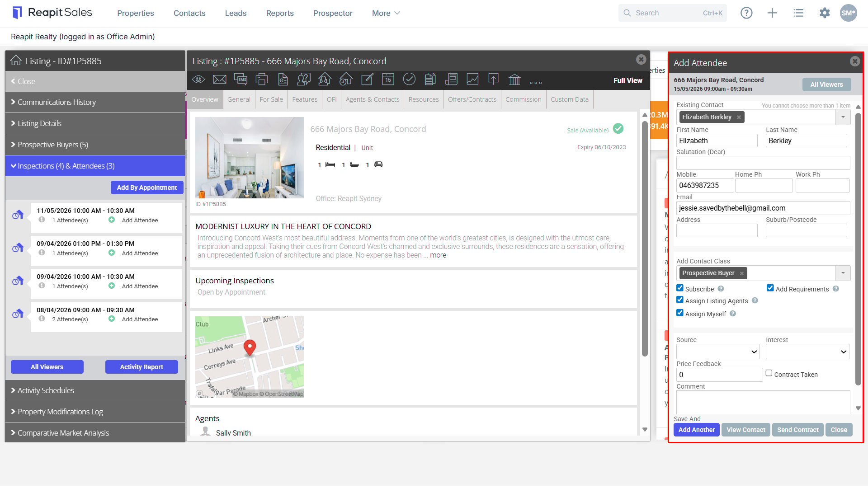Viewport: 868px width, 488px height.
Task: Open the Prospector menu item
Action: point(333,13)
